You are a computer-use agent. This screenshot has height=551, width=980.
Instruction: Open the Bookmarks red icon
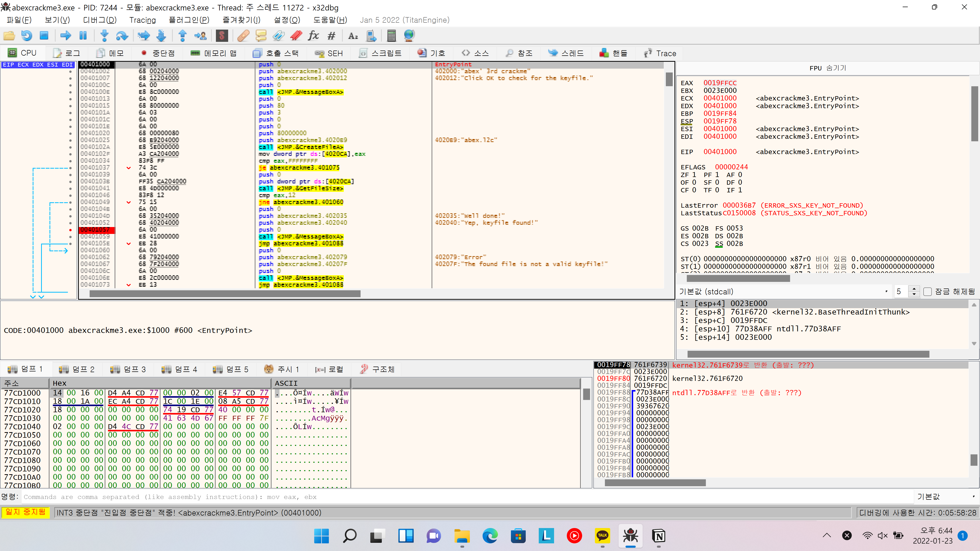tap(296, 36)
